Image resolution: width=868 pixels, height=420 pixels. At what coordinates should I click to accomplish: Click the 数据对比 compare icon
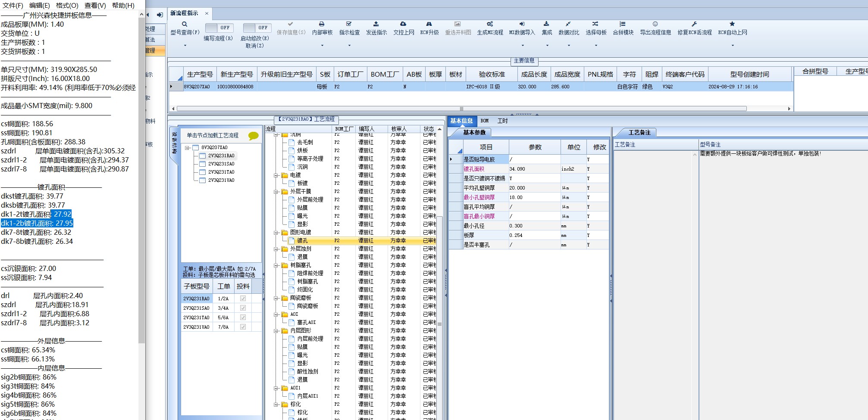[x=568, y=24]
